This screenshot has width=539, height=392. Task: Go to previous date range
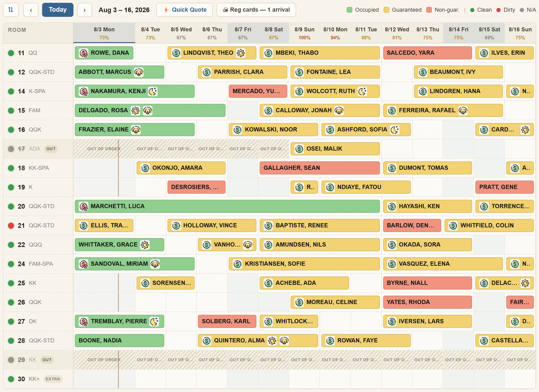31,10
